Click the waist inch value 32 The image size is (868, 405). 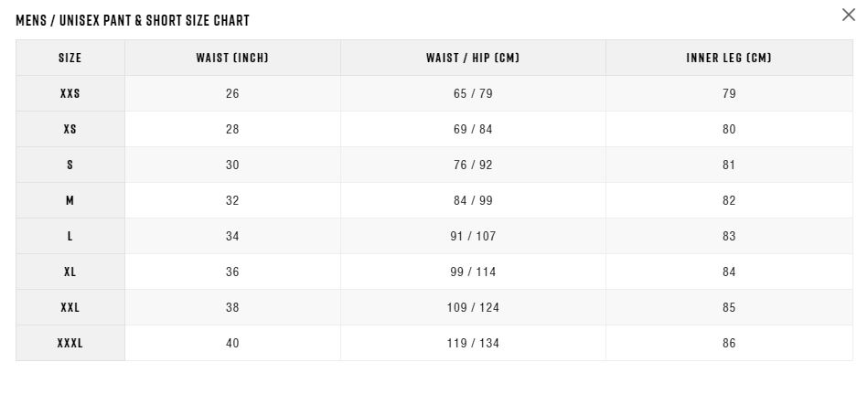click(232, 200)
